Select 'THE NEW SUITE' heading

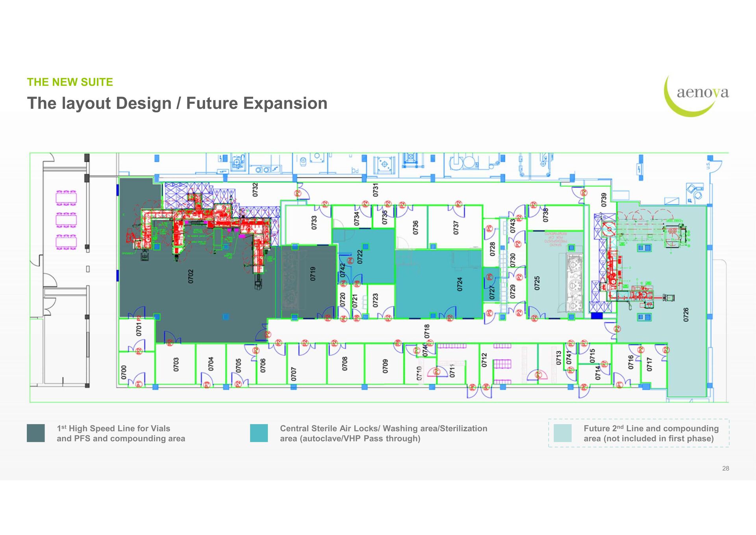coord(70,82)
